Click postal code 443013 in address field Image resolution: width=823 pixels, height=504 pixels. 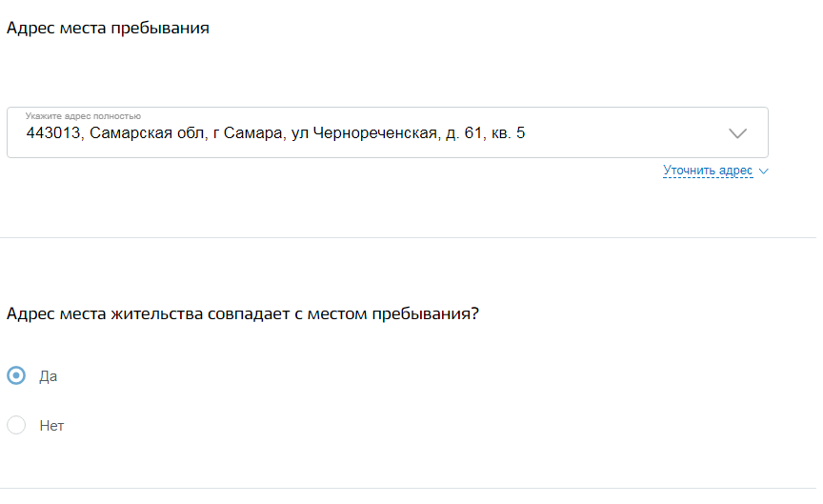pos(53,133)
